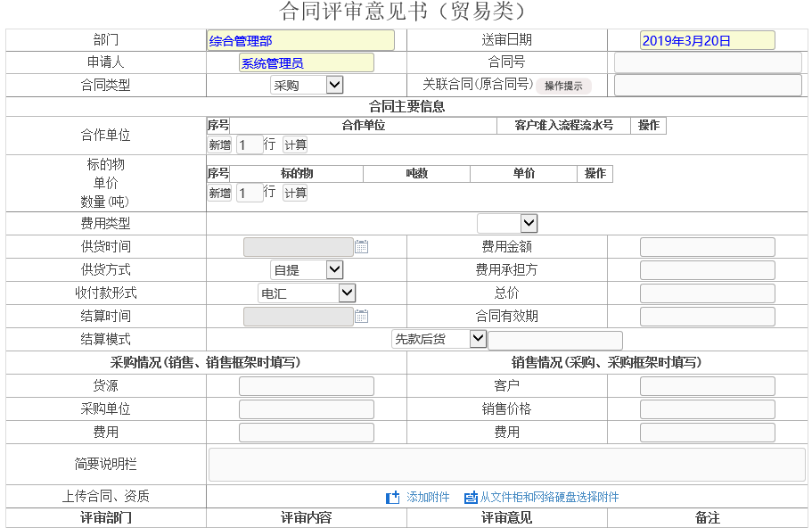812x528 pixels.
Task: Click 新增 in 合作单位 row
Action: pyautogui.click(x=219, y=145)
